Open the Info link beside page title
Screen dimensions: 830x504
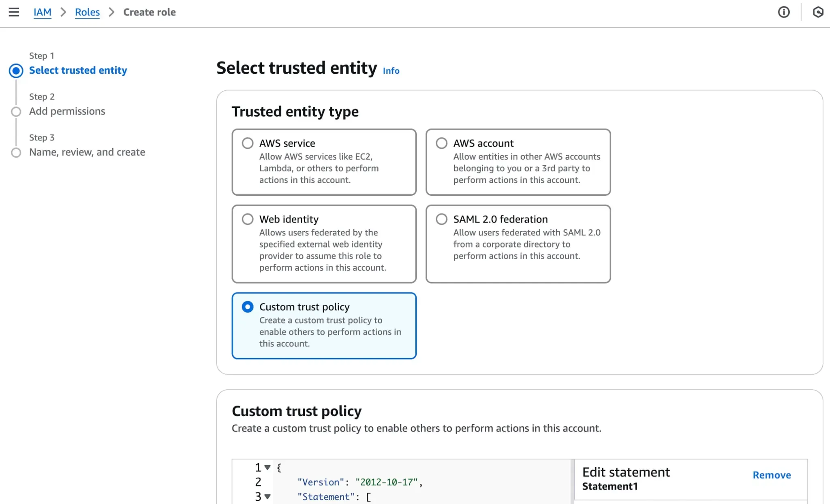pos(391,71)
